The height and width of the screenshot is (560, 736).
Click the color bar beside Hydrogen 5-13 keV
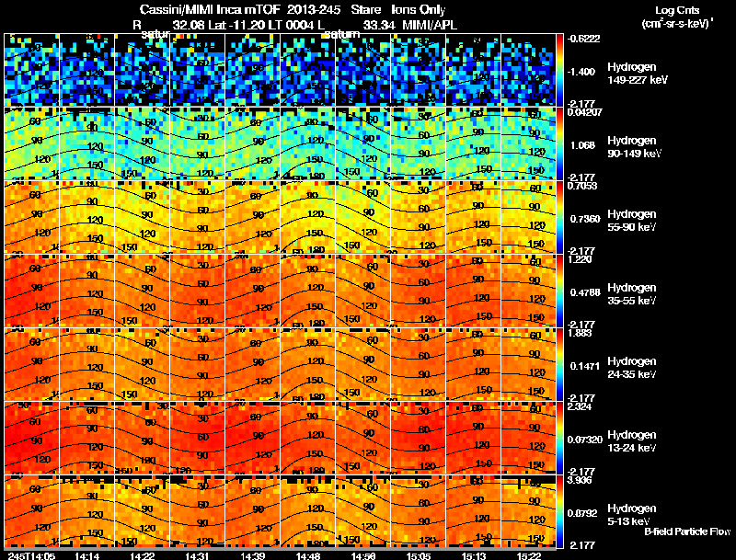point(559,511)
